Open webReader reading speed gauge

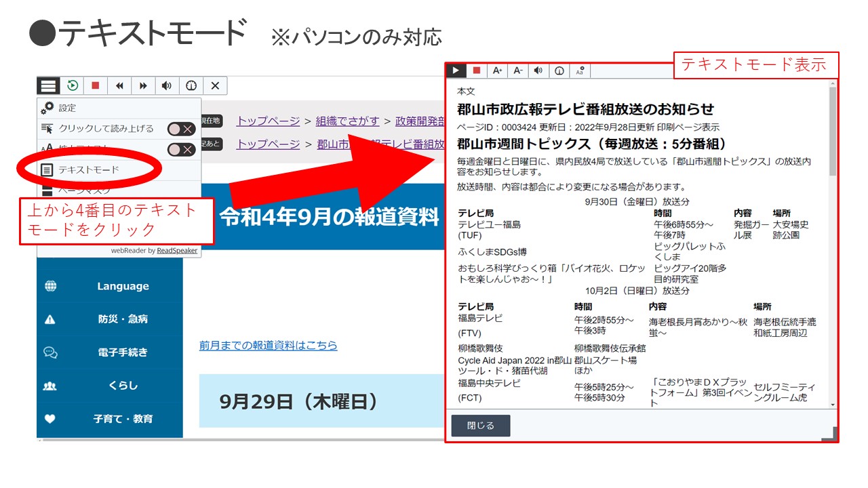coord(191,86)
